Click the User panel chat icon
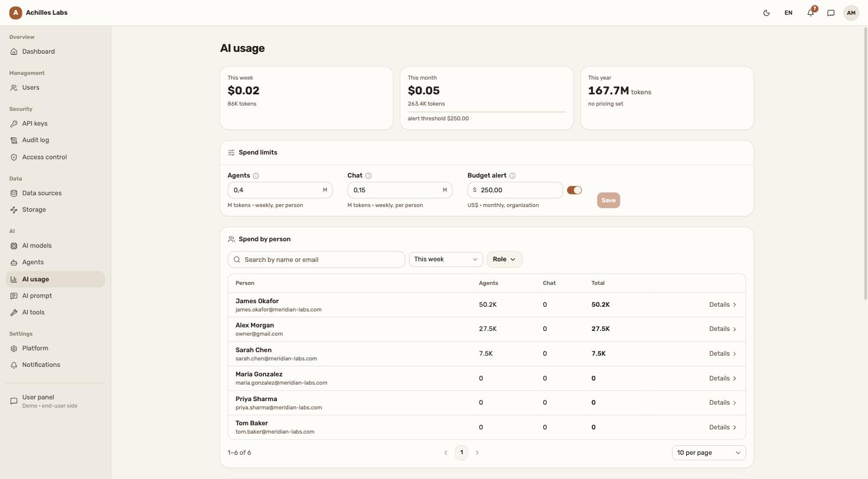The width and height of the screenshot is (868, 479). coord(14,401)
